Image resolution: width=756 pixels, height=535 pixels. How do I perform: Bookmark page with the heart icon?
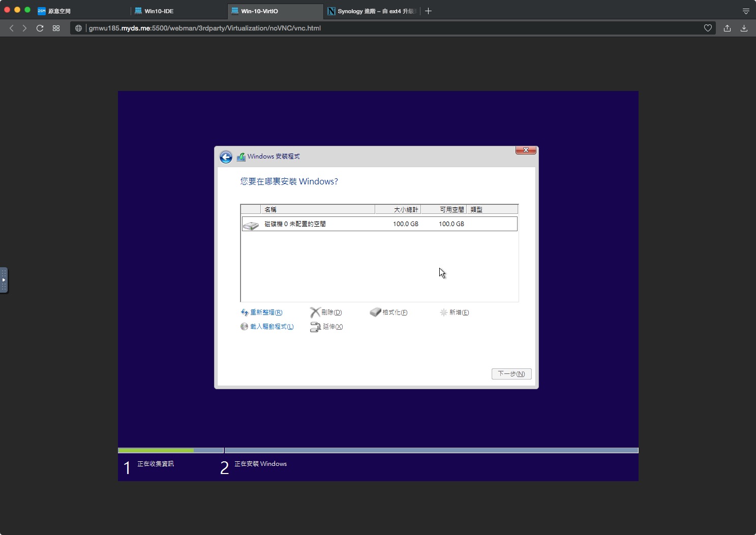point(708,28)
